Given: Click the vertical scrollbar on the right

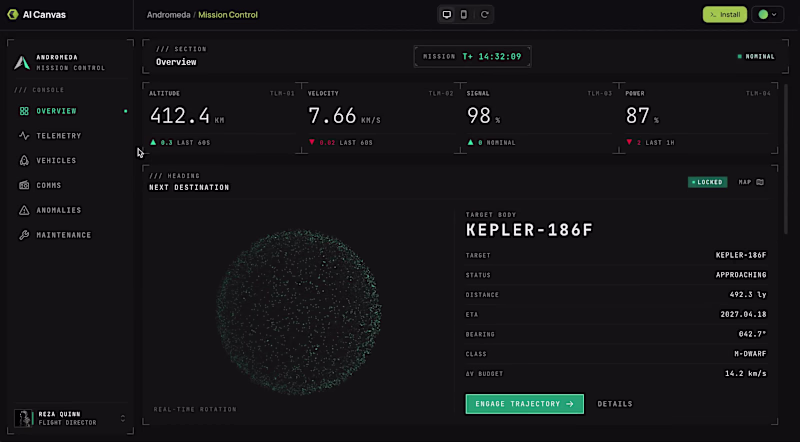Looking at the screenshot, I should 786,159.
